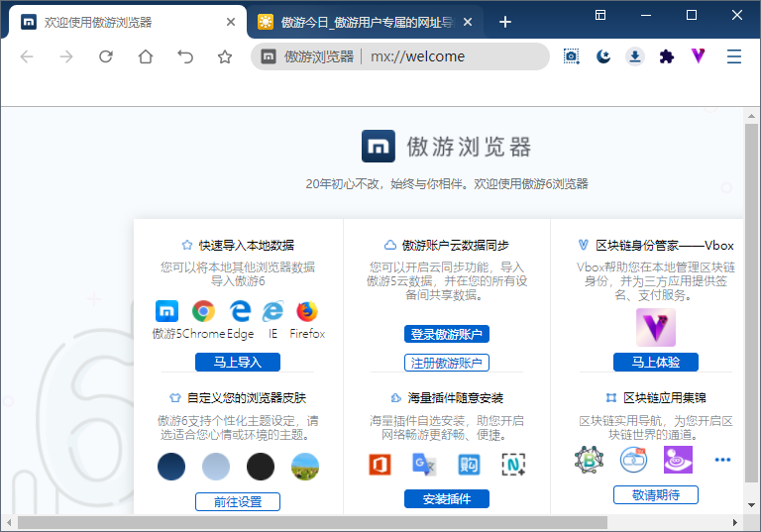Click the 区块链应用集锦 heading

pos(665,398)
